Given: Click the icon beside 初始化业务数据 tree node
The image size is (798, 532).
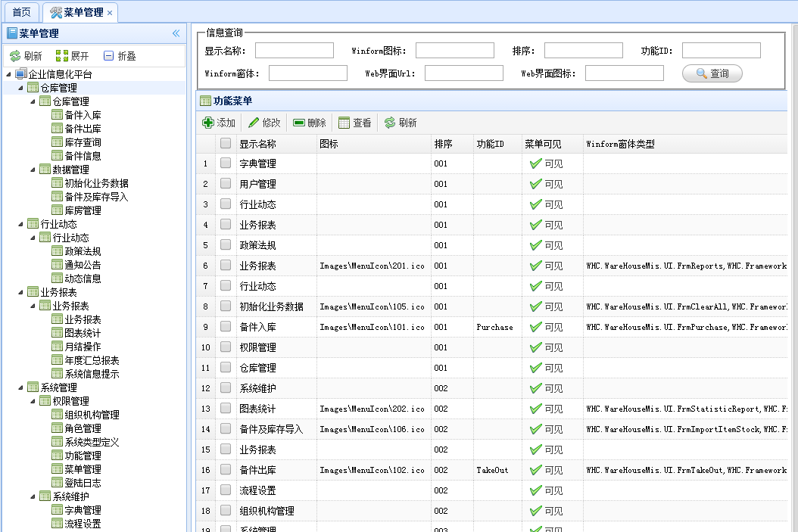Looking at the screenshot, I should pyautogui.click(x=57, y=183).
